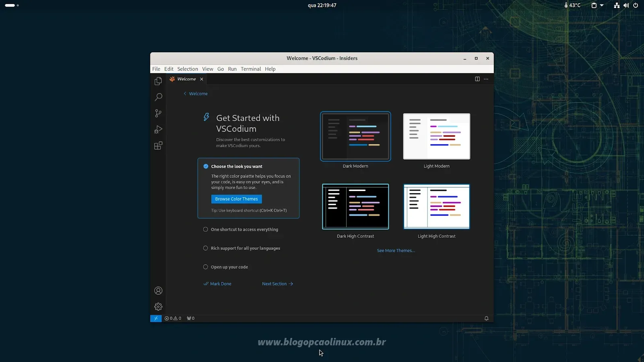Screen dimensions: 644x362
Task: Open the Manage gear icon
Action: 158,306
